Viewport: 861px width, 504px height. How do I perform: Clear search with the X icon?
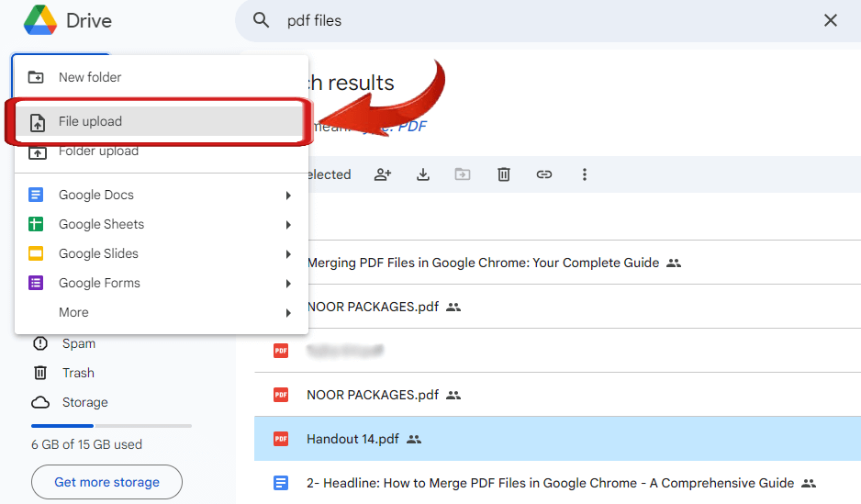(x=831, y=20)
